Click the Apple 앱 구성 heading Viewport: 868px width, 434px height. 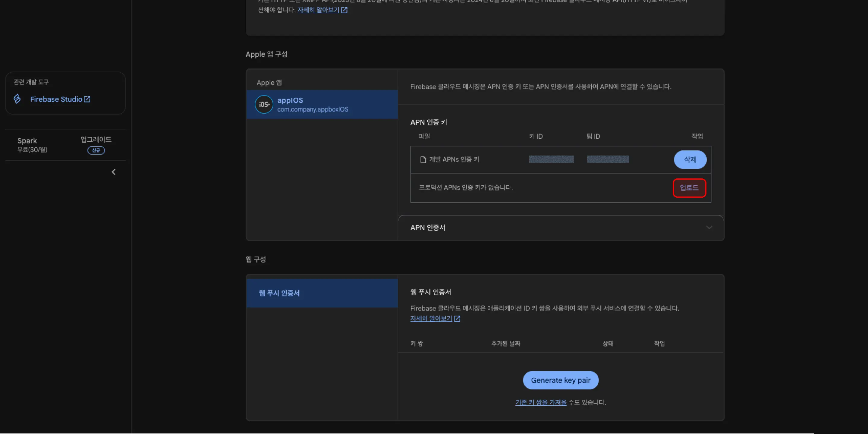tap(266, 54)
